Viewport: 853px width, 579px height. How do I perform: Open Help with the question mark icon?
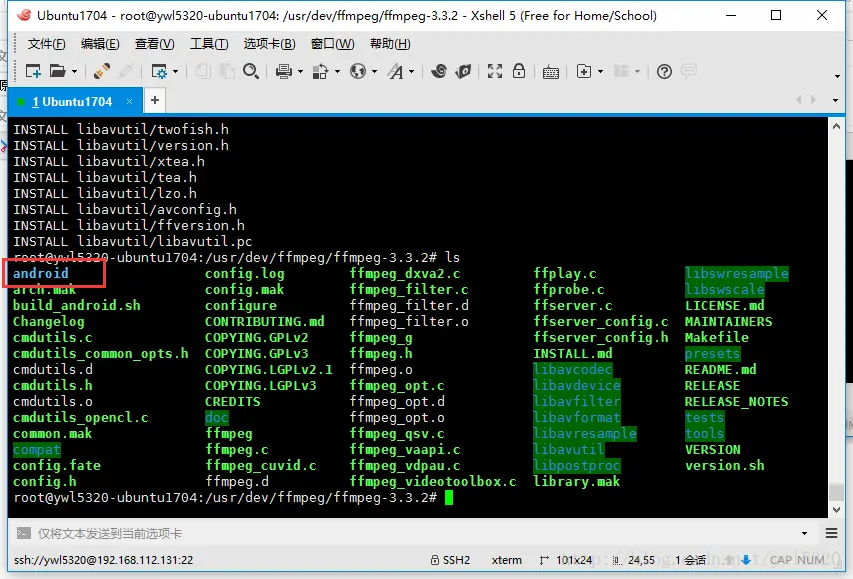pyautogui.click(x=664, y=71)
